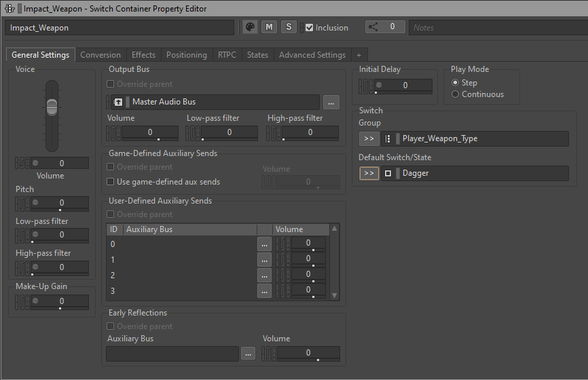Open the color palette icon

(x=250, y=27)
